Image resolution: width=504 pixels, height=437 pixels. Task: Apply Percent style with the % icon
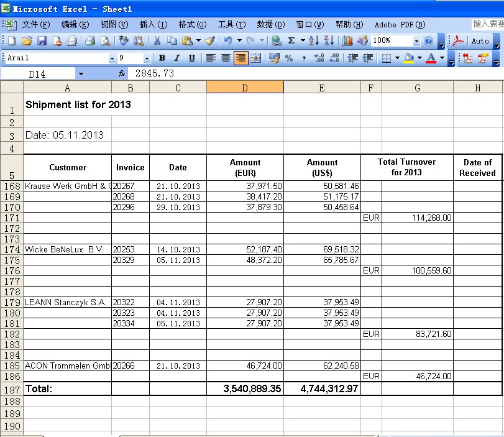289,58
